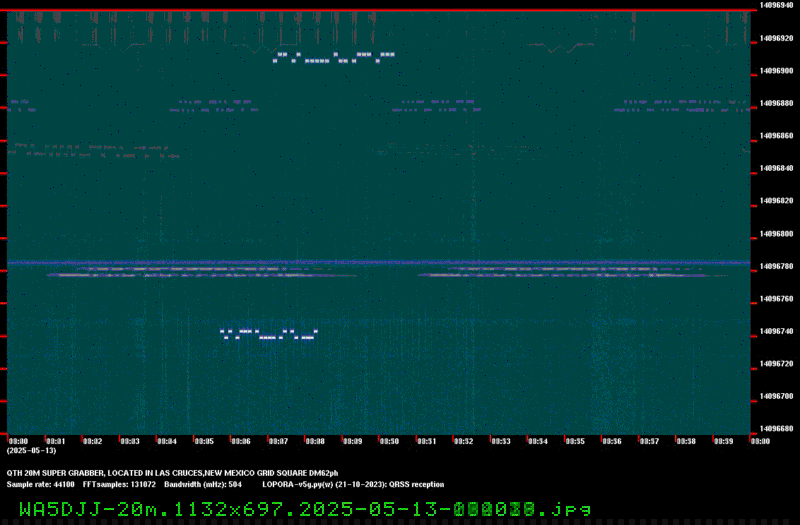Image resolution: width=800 pixels, height=525 pixels.
Task: Click the 14096780 frequency label
Action: [x=777, y=266]
